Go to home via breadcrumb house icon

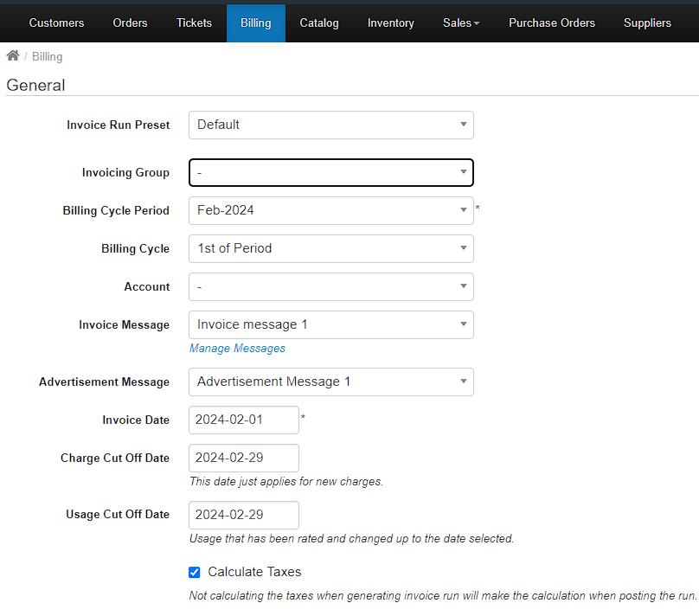[x=13, y=55]
